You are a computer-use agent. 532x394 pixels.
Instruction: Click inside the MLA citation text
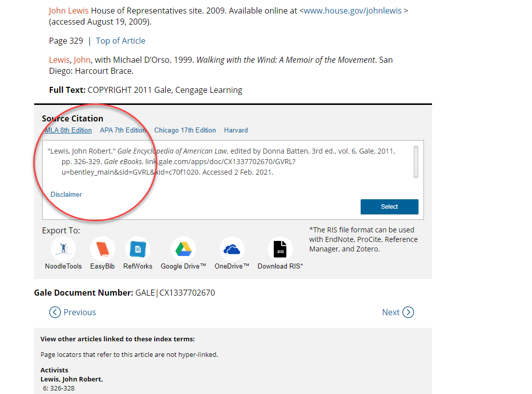[x=221, y=162]
